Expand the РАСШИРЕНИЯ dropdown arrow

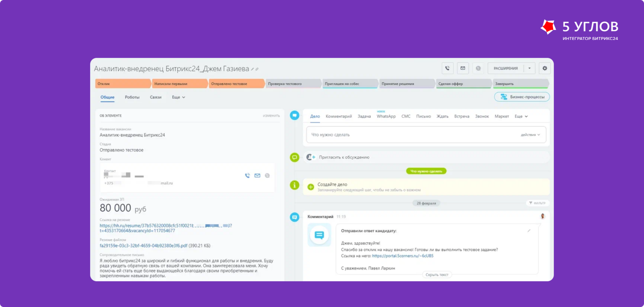[529, 68]
